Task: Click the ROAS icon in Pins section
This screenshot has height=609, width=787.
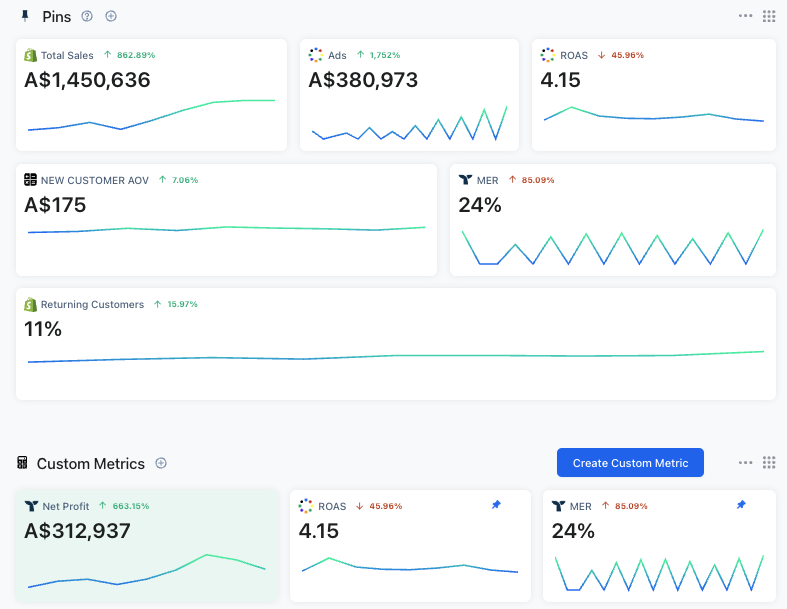Action: point(548,55)
